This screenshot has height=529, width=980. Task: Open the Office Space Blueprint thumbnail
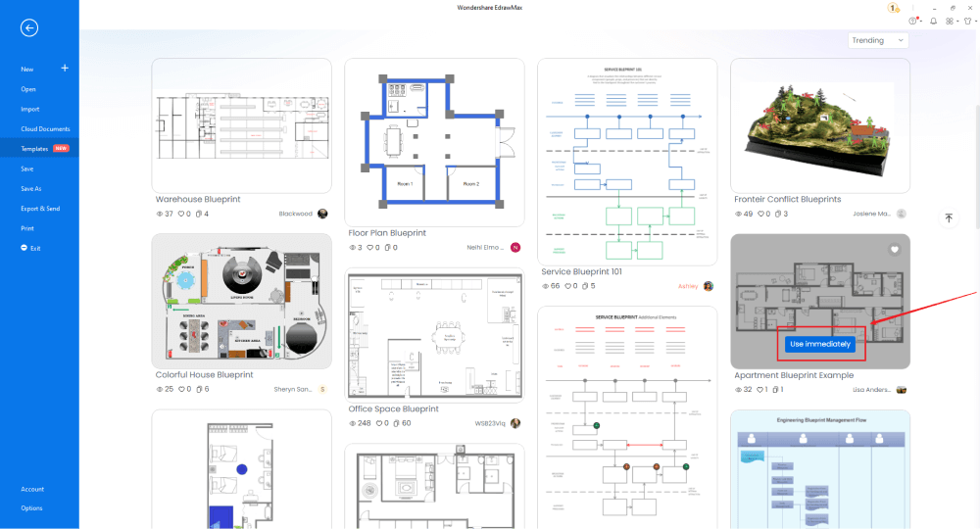(x=434, y=335)
